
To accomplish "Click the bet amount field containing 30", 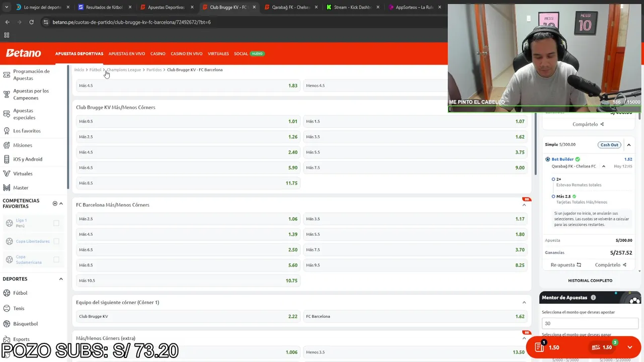I will [x=591, y=323].
